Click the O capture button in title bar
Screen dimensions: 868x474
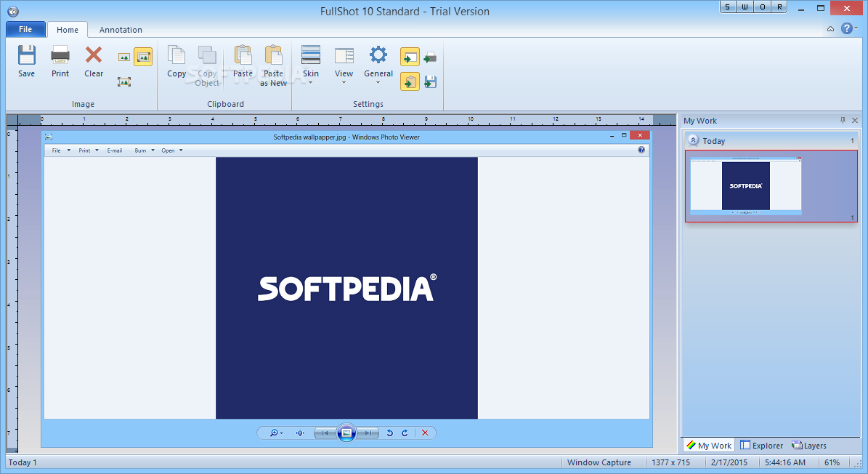point(762,7)
